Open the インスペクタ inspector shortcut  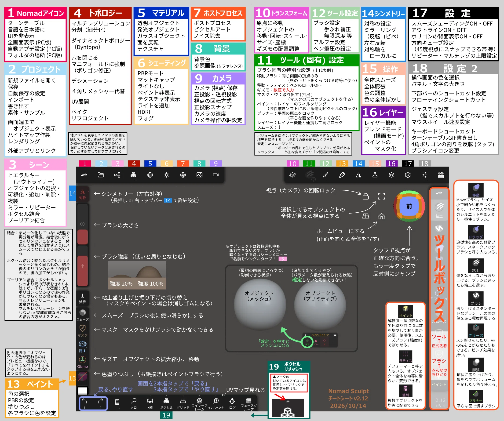tap(216, 403)
